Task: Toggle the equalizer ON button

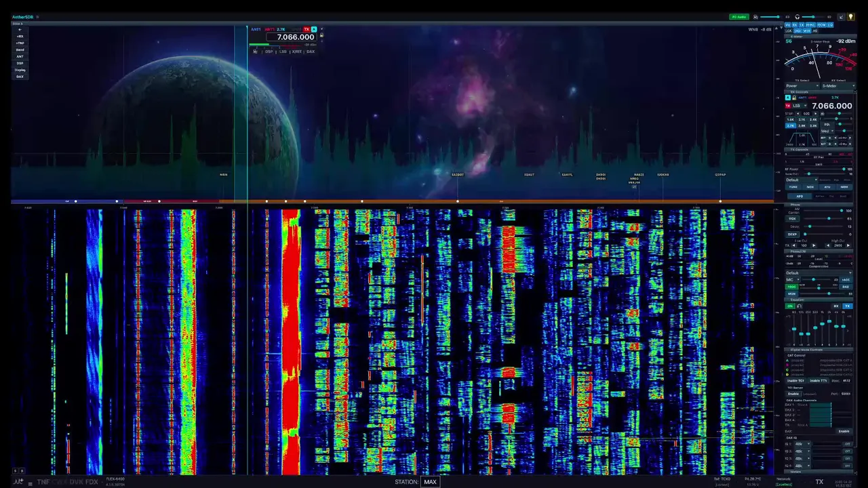Action: [790, 306]
